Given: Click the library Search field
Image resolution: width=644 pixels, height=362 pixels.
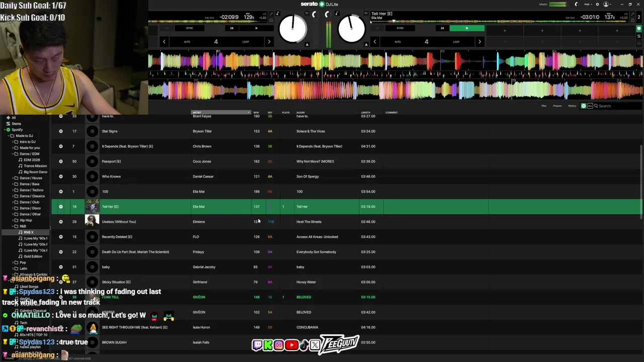Looking at the screenshot, I should pyautogui.click(x=619, y=106).
